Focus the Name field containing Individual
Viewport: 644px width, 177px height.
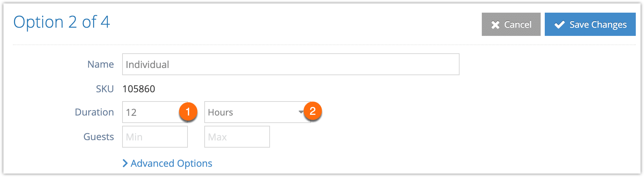coord(291,64)
